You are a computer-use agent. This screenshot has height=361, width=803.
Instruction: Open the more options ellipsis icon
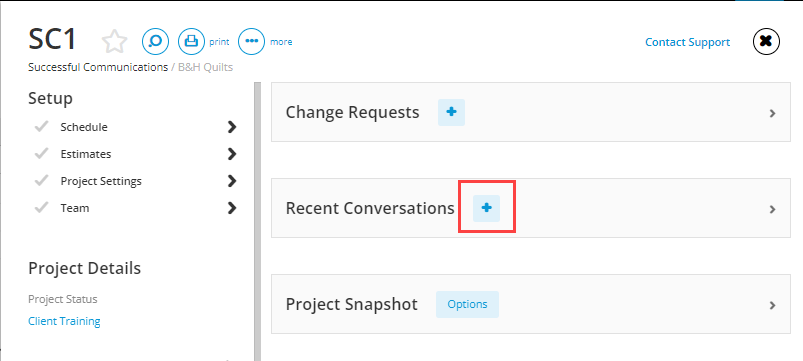(x=251, y=41)
